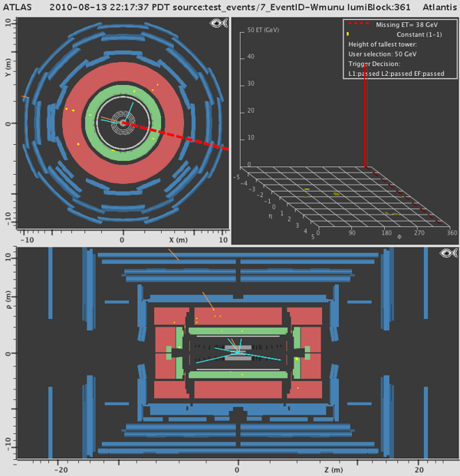Click the red dashed Missing ET legend marker
The height and width of the screenshot is (476, 460).
359,25
